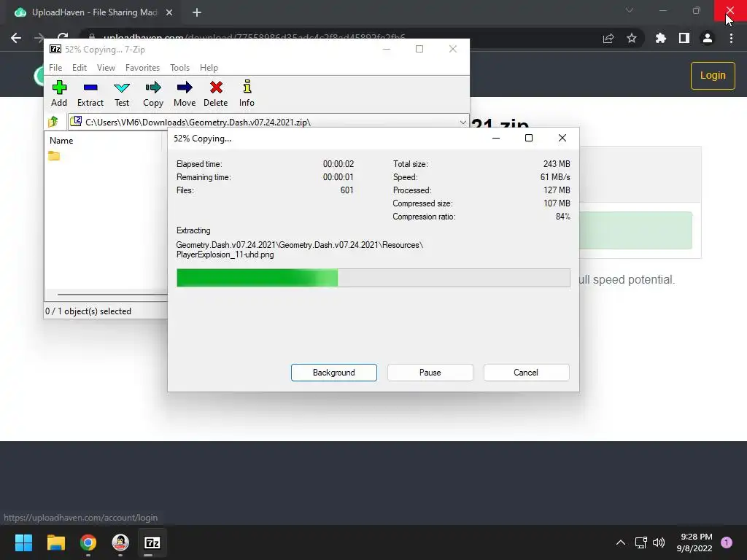Maximize the 52% Copying dialog
The image size is (747, 560).
click(x=529, y=138)
